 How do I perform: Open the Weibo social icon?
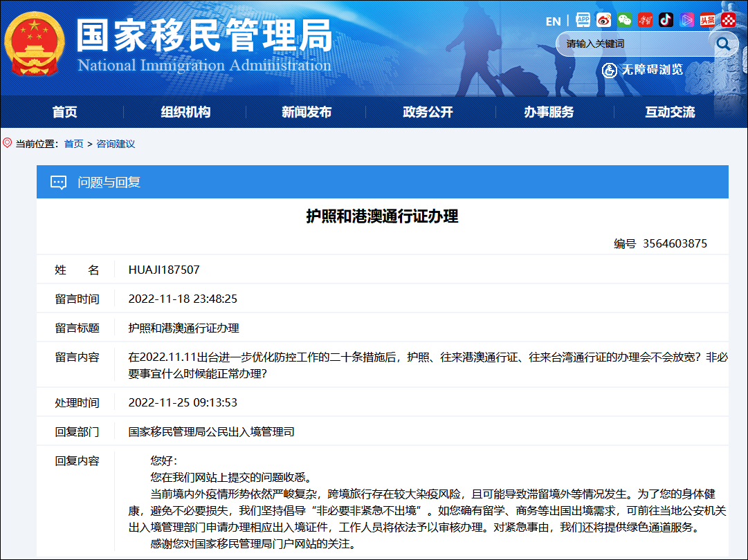tap(604, 20)
